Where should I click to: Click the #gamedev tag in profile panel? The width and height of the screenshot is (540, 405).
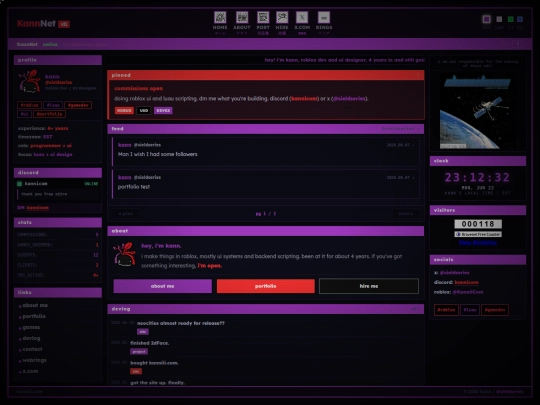coord(78,105)
